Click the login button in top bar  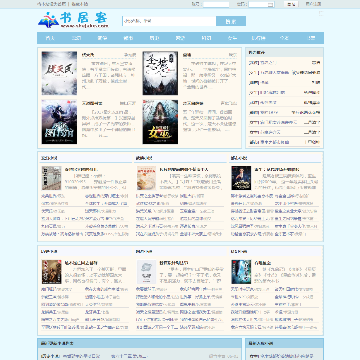point(291,4)
